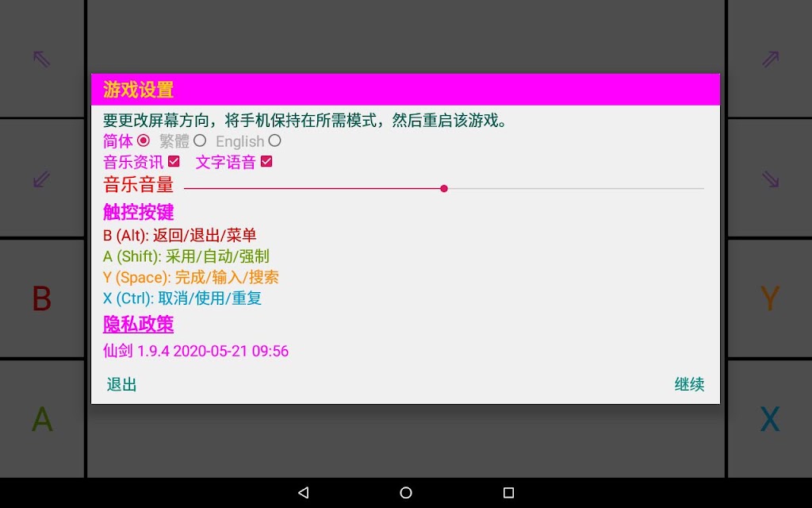Image resolution: width=812 pixels, height=508 pixels.
Task: Tap the Android back navigation button
Action: point(304,492)
